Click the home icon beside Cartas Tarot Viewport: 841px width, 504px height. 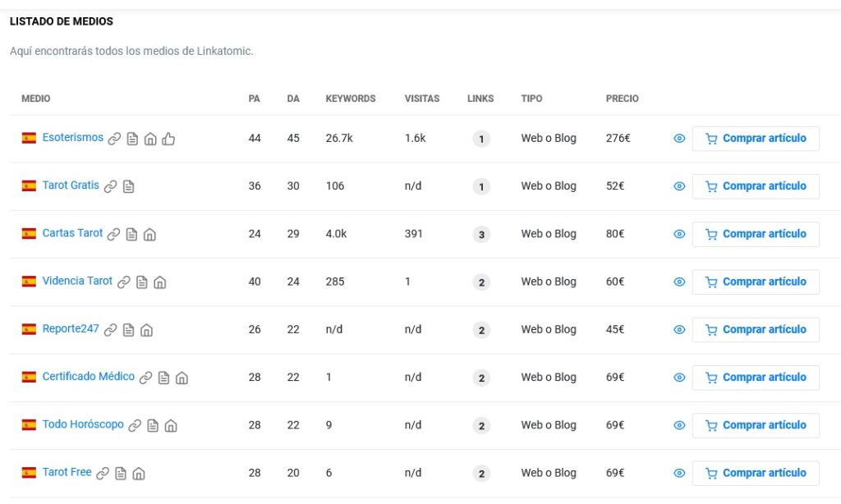[x=149, y=235]
